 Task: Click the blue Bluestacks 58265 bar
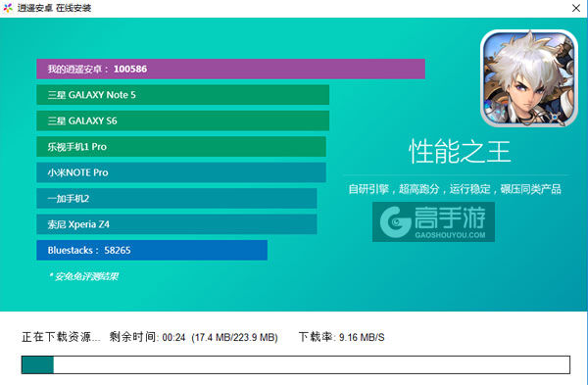click(152, 250)
